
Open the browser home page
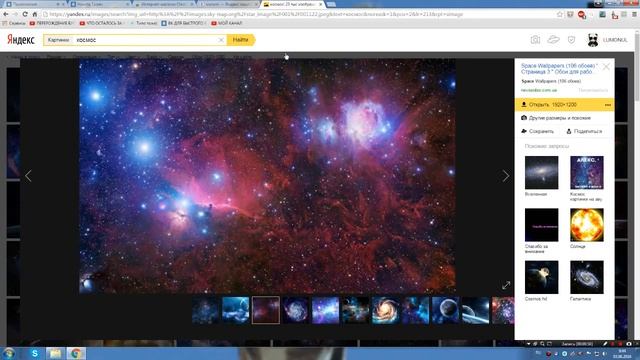click(x=35, y=14)
